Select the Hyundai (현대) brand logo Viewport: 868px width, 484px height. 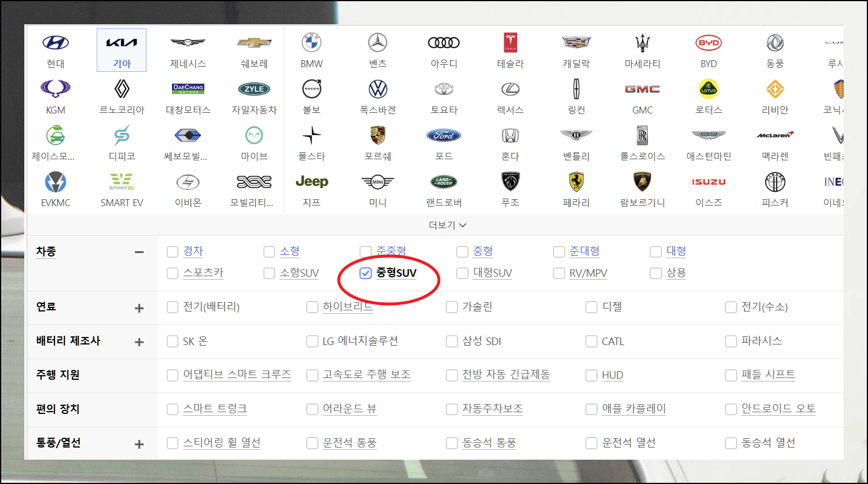56,42
